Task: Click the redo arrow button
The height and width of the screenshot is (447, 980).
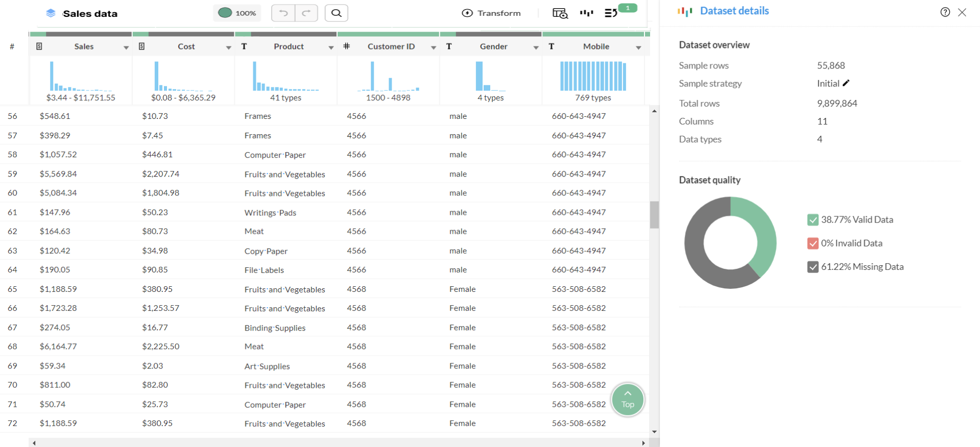Action: pyautogui.click(x=306, y=13)
